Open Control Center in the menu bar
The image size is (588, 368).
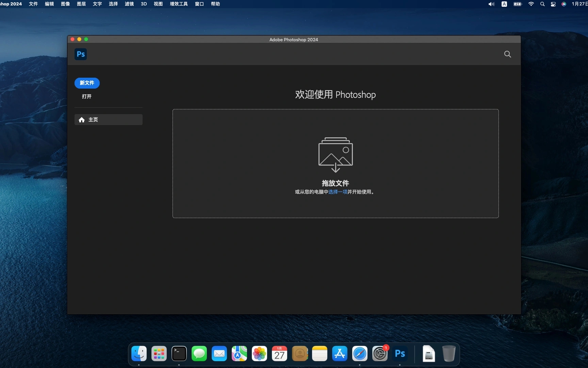point(553,4)
